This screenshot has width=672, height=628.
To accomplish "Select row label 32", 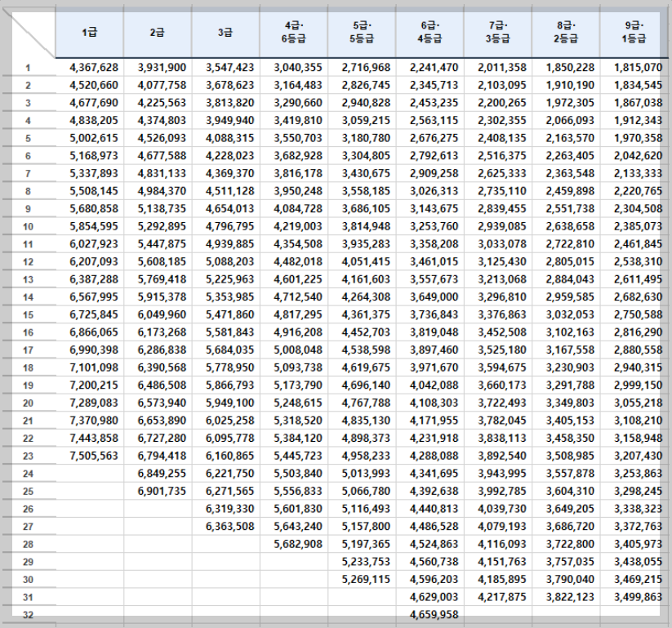I will pos(28,616).
